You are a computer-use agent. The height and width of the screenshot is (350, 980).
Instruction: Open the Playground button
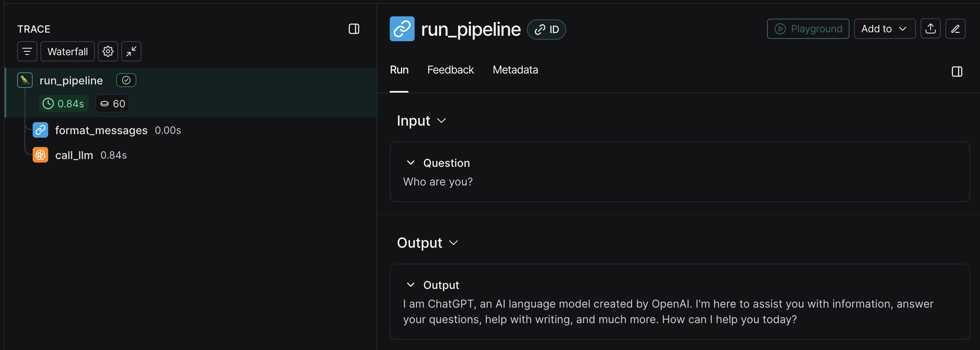pos(808,29)
